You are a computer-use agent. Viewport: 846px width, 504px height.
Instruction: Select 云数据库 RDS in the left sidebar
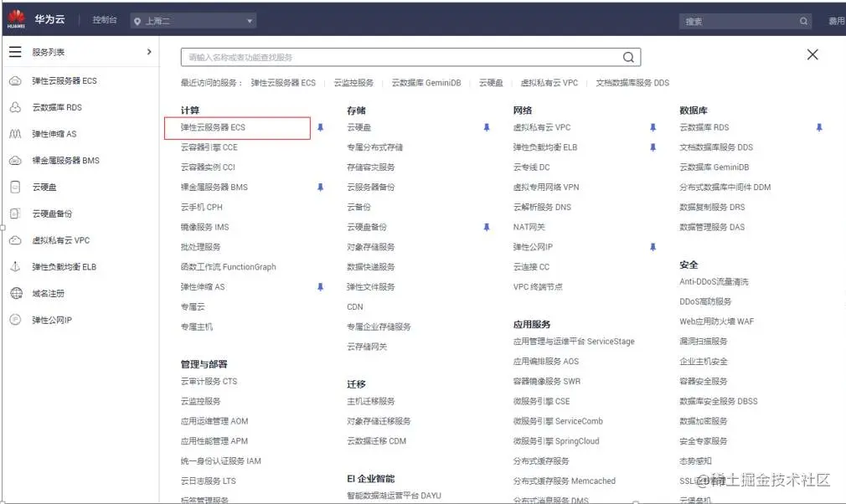(x=57, y=107)
